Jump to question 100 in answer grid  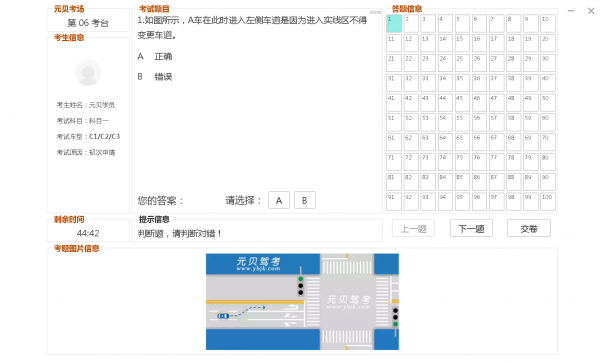coord(548,202)
